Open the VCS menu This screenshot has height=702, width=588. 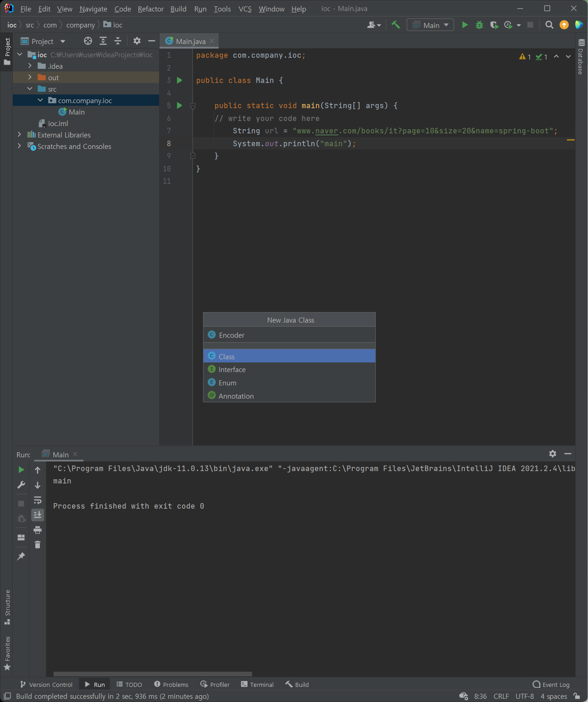(x=245, y=9)
